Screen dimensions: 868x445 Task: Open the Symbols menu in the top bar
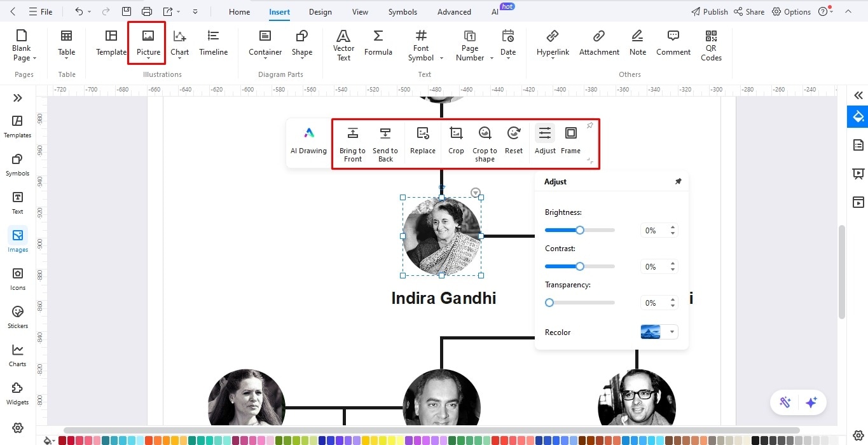[402, 11]
